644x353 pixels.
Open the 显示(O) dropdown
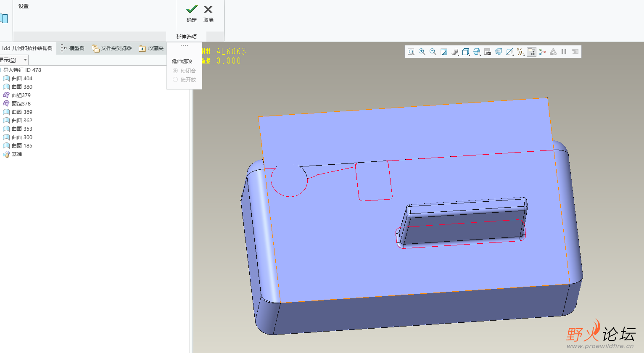coord(14,60)
